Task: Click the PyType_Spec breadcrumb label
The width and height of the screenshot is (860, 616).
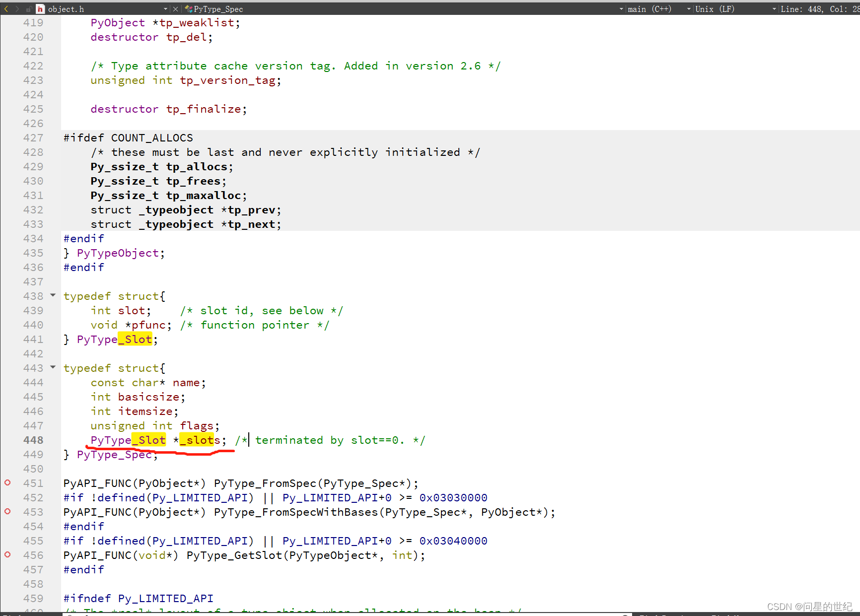Action: pos(217,8)
